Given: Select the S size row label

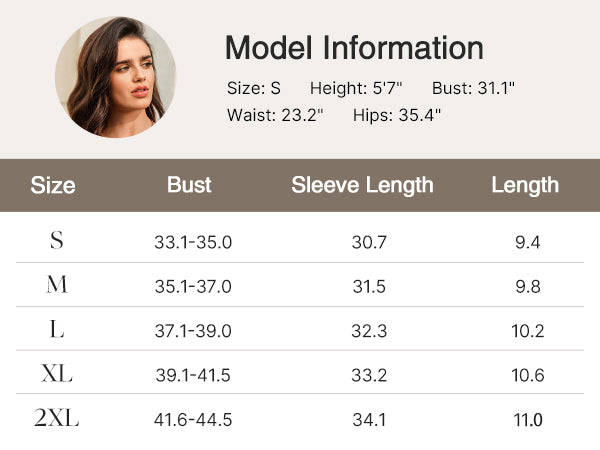Looking at the screenshot, I should click(x=56, y=241).
